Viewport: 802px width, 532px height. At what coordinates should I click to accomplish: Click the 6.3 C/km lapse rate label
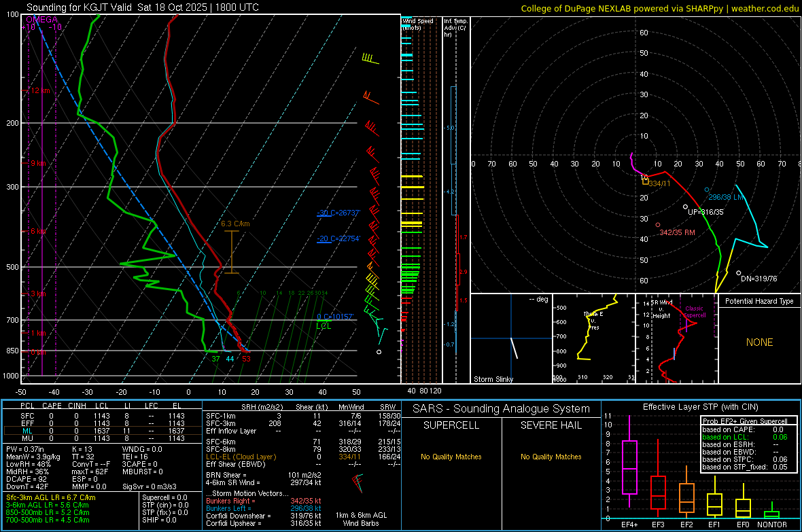point(235,224)
